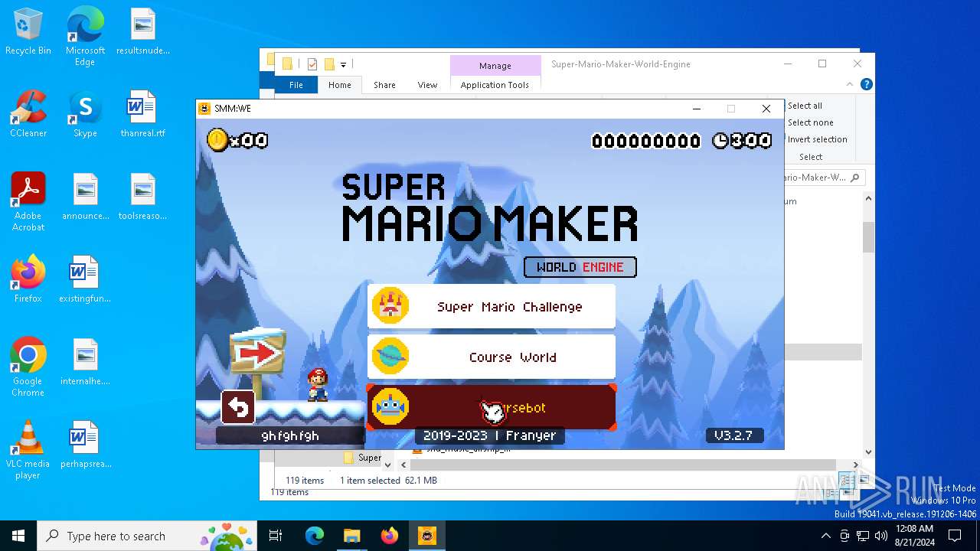The image size is (980, 551).
Task: Click the WORLD ENGINE badge
Action: click(580, 267)
